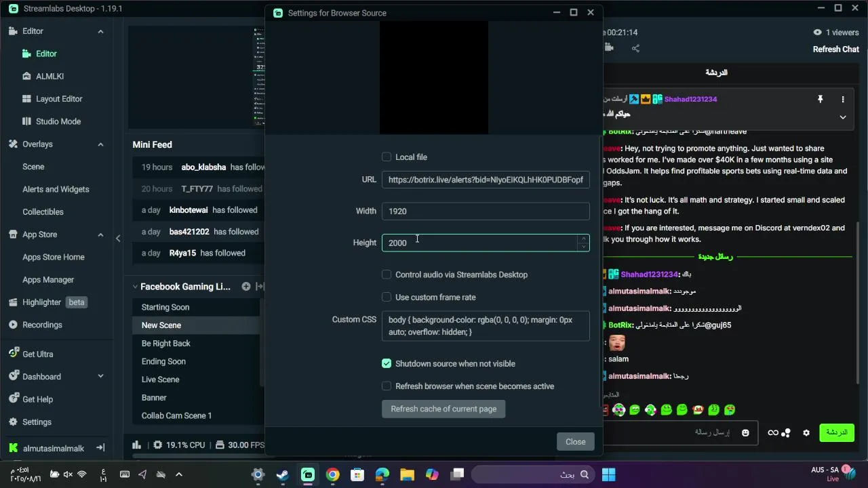The width and height of the screenshot is (868, 488).
Task: Click the infinity points icon in chat
Action: [x=772, y=432]
